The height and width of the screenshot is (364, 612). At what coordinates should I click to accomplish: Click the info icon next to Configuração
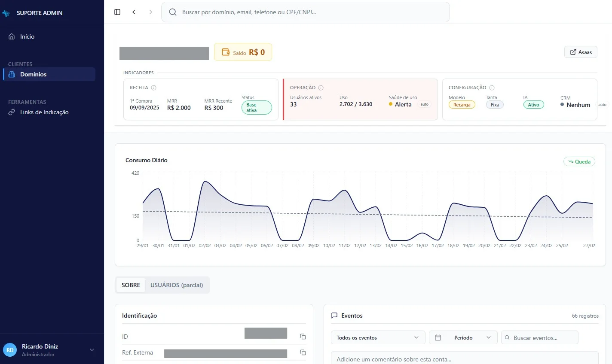[492, 88]
